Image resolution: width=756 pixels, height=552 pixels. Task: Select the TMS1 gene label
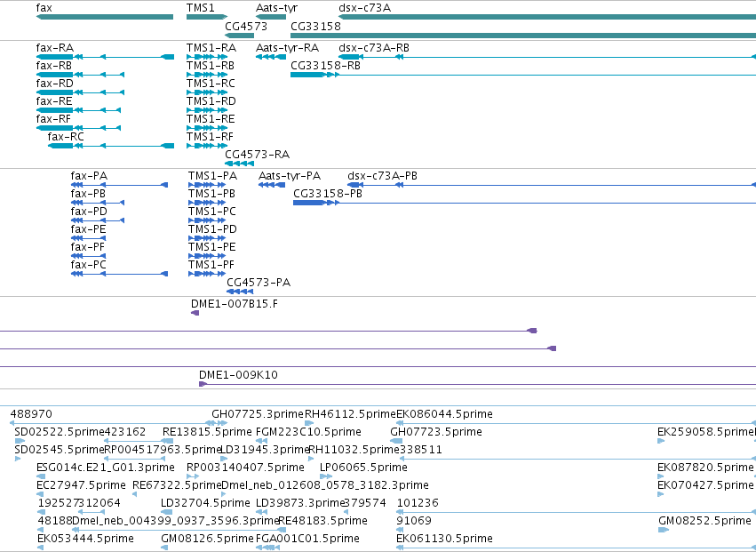click(200, 8)
